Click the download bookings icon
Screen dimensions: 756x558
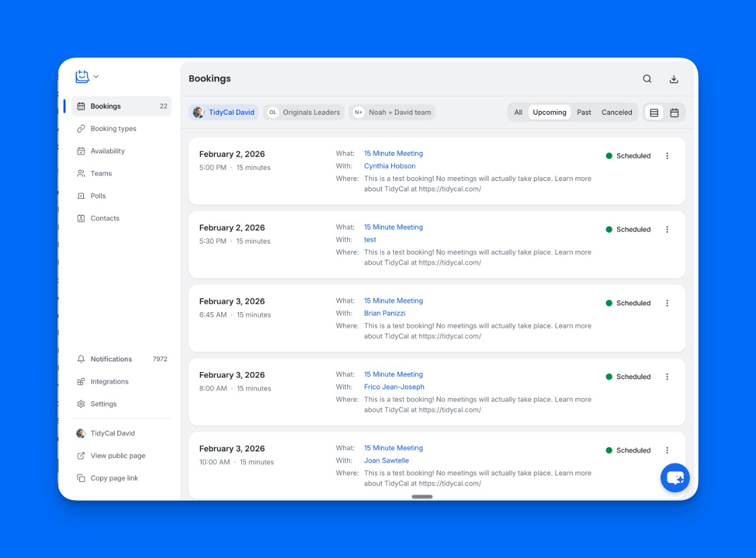673,79
